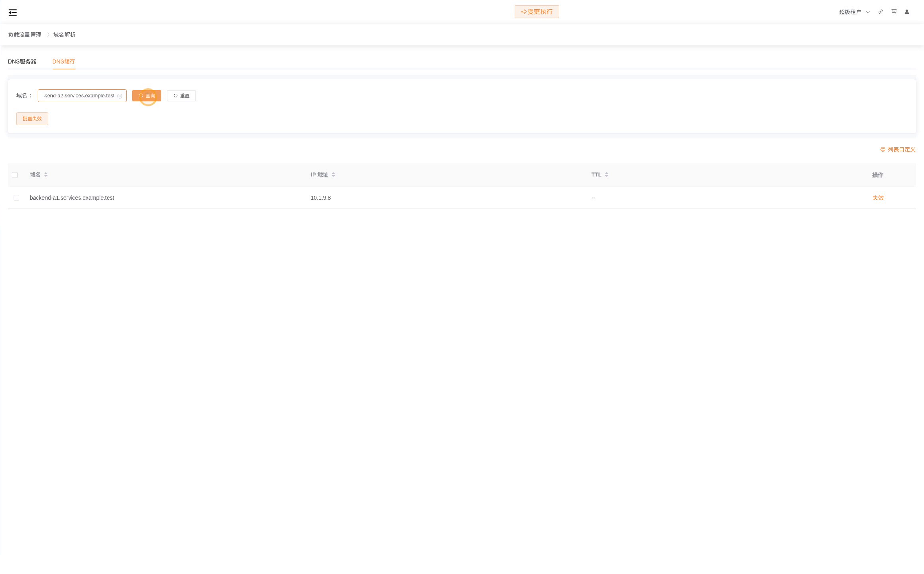Select all rows checkbox in header

pos(15,175)
